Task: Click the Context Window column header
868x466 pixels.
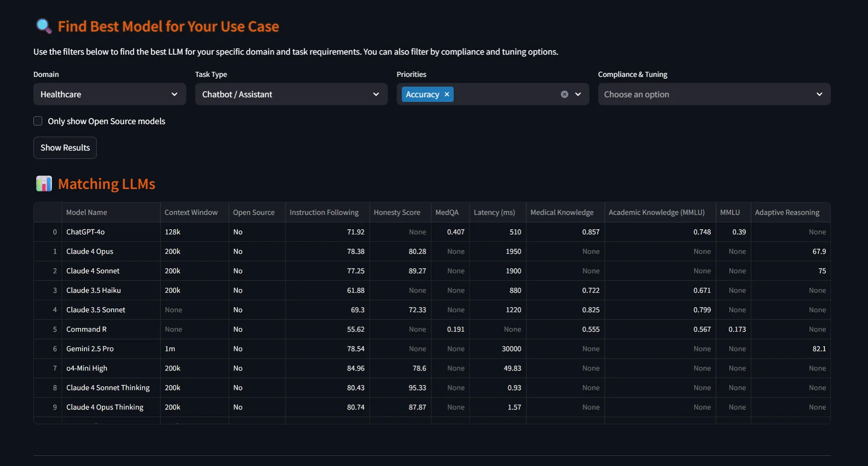Action: 191,213
